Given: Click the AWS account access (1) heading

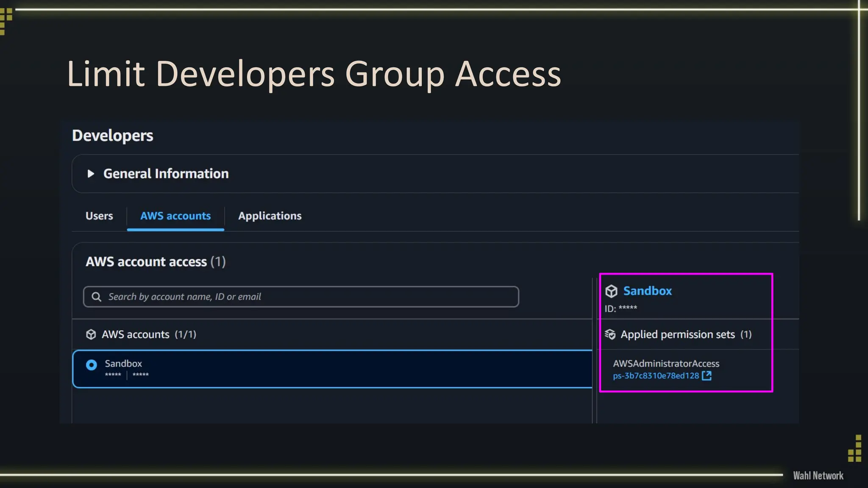Looking at the screenshot, I should (x=156, y=262).
